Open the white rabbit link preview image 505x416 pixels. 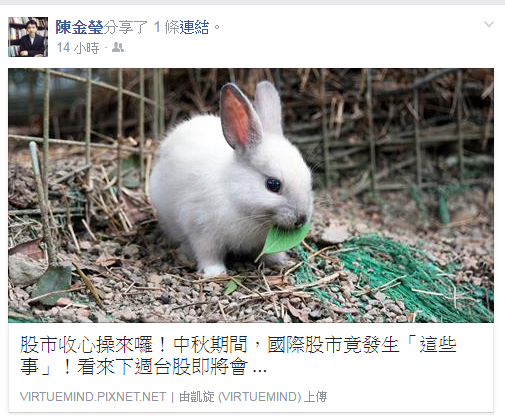point(251,195)
